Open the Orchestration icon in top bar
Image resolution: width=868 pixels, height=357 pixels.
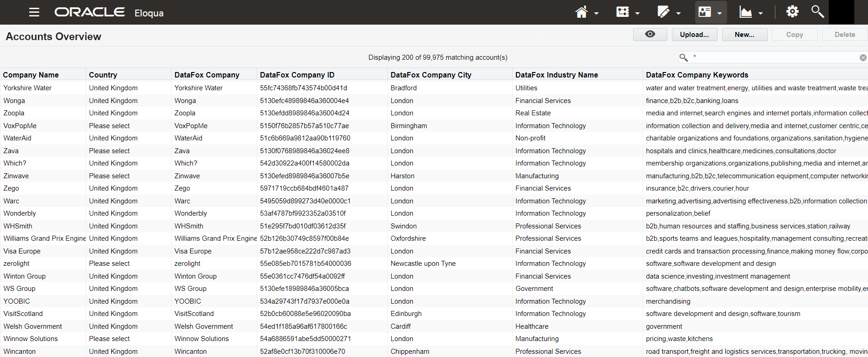(x=623, y=12)
